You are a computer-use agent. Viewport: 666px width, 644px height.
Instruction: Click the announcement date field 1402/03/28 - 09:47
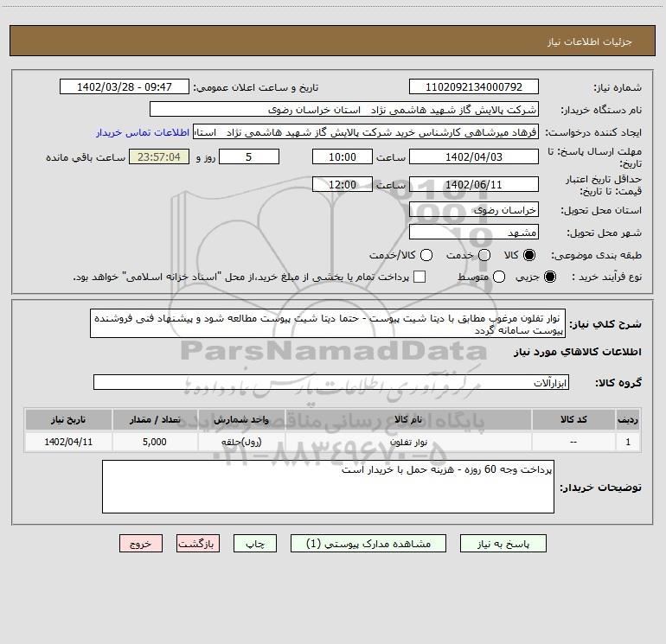tap(125, 86)
